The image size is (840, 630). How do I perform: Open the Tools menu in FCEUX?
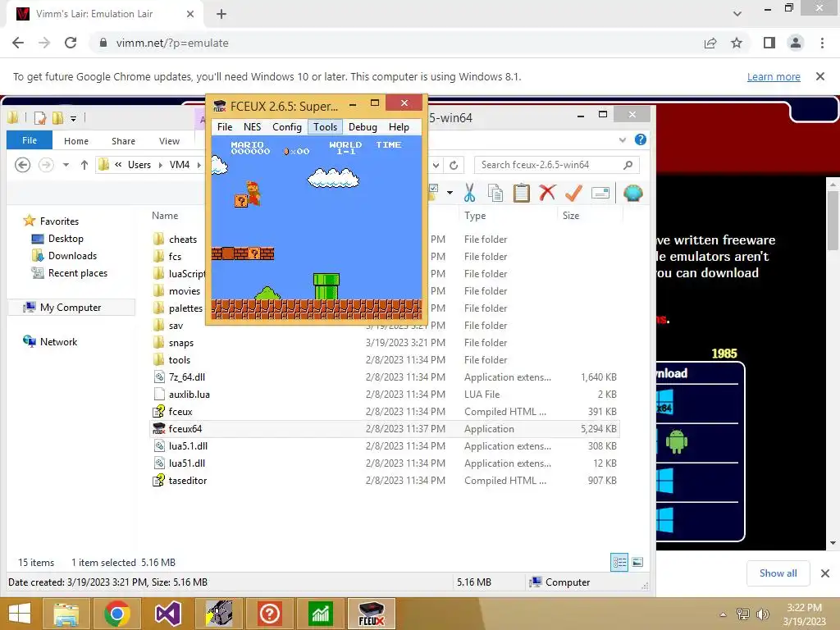click(325, 127)
